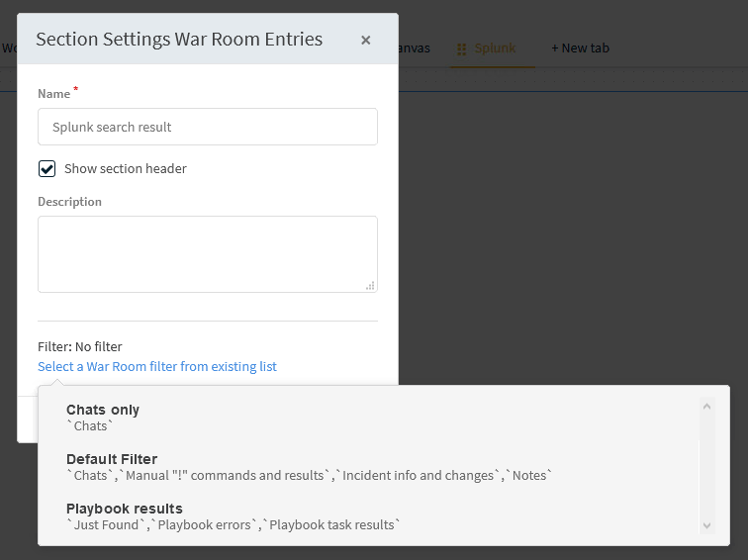Click the Description field label

pos(69,202)
